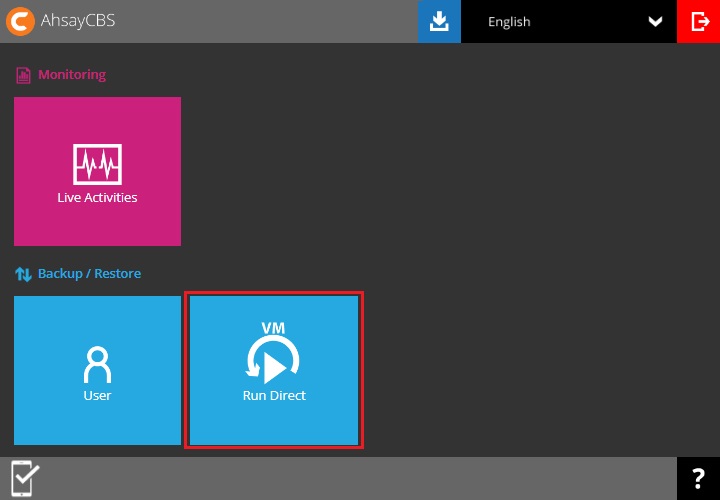
Task: Click the mobile checkmark icon in footer
Action: point(25,478)
